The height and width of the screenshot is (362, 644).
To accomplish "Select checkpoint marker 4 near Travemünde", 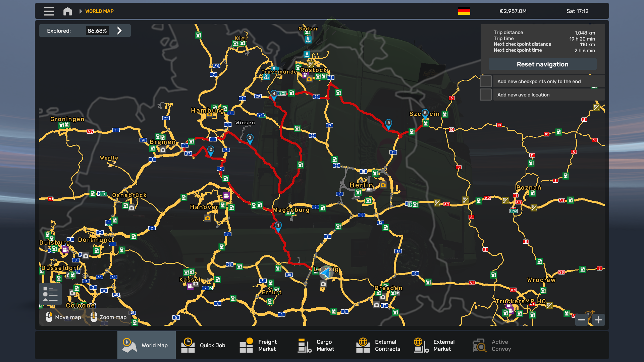I will [274, 95].
